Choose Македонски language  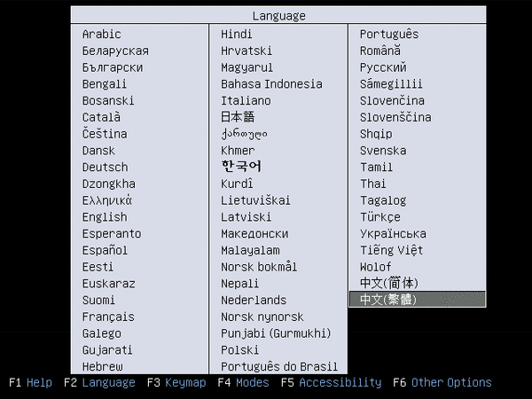(x=254, y=233)
